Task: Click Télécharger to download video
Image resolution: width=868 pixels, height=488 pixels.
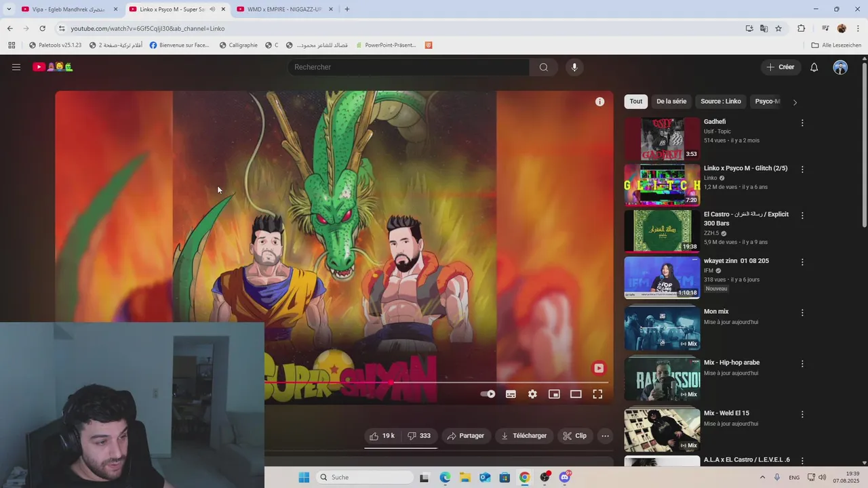Action: click(524, 436)
